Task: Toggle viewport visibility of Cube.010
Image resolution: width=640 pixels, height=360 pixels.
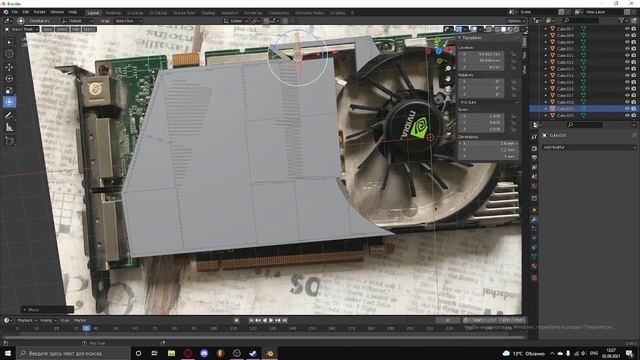Action: tap(627, 49)
